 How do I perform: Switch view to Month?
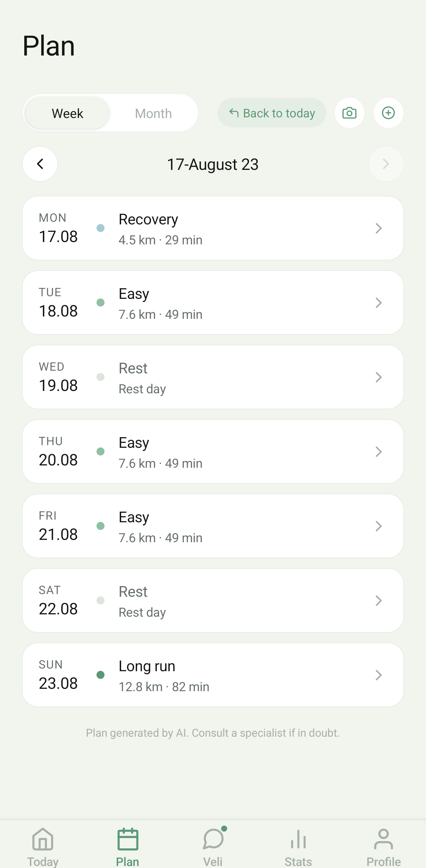[x=153, y=113]
